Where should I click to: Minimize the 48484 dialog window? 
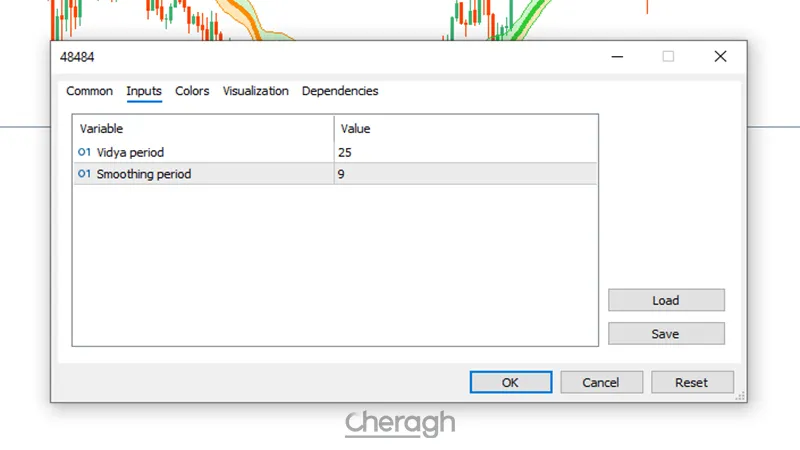click(616, 57)
